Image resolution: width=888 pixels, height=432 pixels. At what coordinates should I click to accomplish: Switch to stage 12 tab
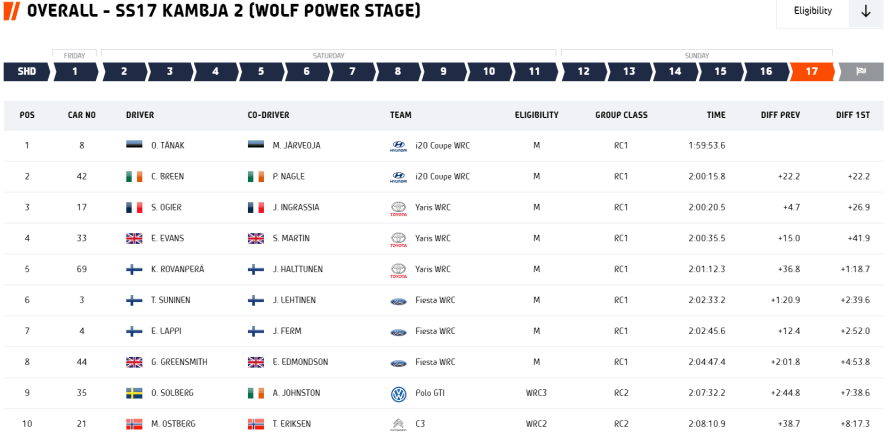point(583,72)
